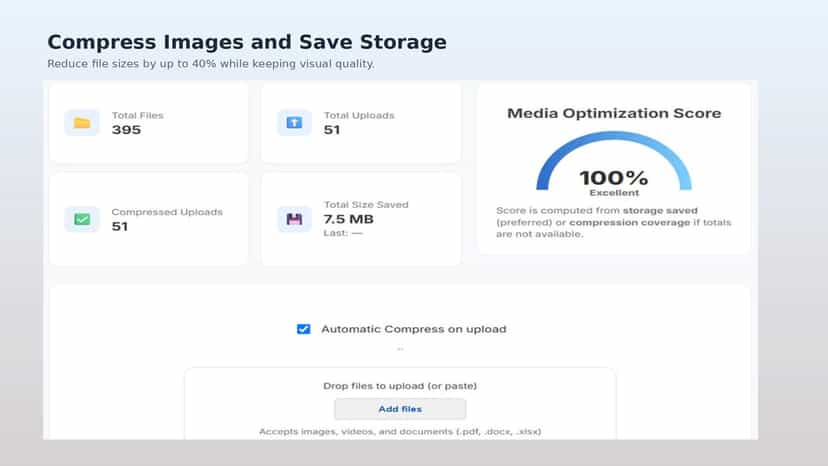The height and width of the screenshot is (466, 828).
Task: Click the score computation description text
Action: coord(614,222)
